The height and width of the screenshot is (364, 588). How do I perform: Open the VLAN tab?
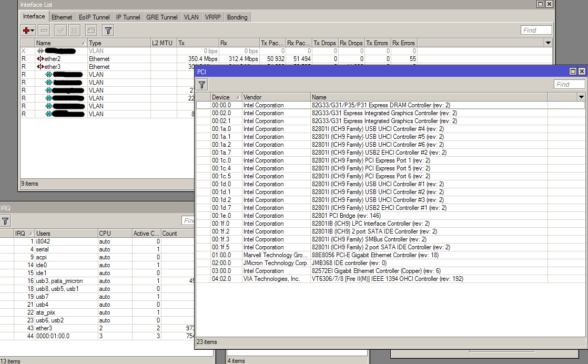[x=191, y=17]
